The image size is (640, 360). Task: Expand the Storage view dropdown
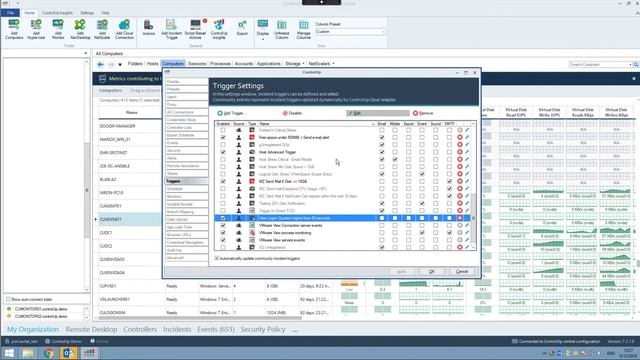(x=304, y=64)
